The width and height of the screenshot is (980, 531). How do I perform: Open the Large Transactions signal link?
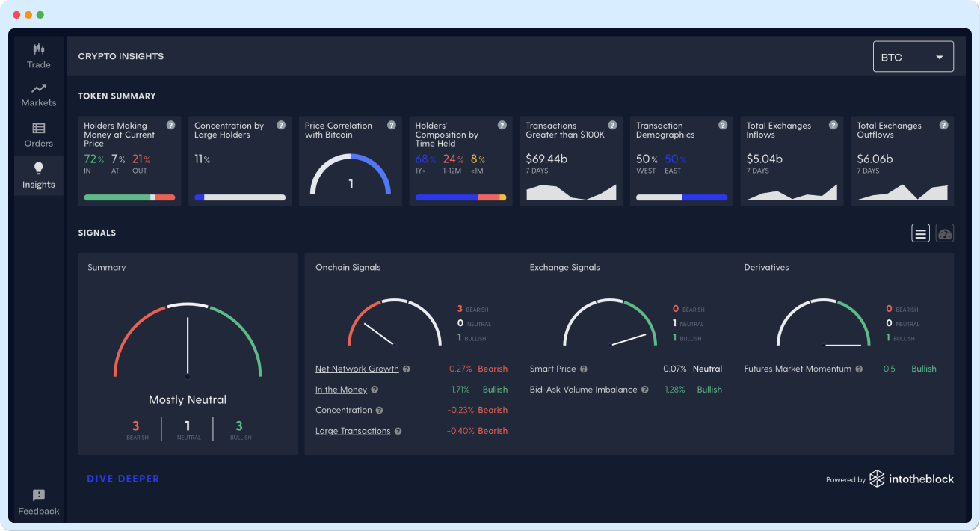coord(353,431)
